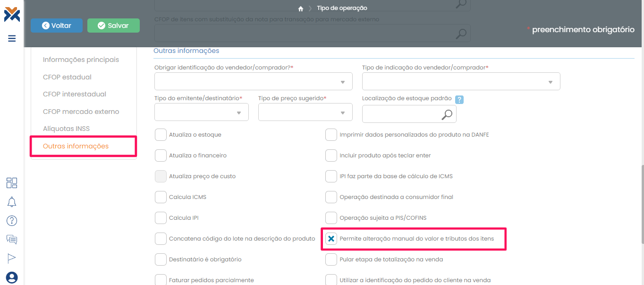The height and width of the screenshot is (285, 644).
Task: Select Alíquotas INSS in the side menu
Action: pos(66,129)
